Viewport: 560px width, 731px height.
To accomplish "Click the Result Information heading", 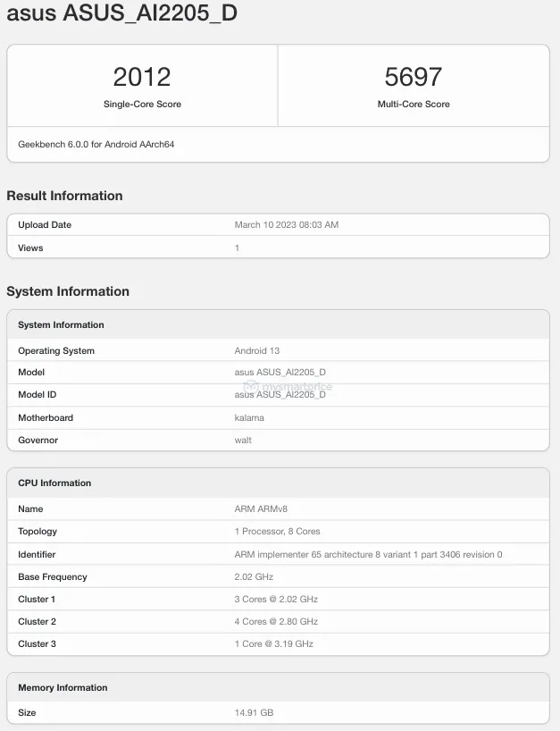I will (64, 196).
